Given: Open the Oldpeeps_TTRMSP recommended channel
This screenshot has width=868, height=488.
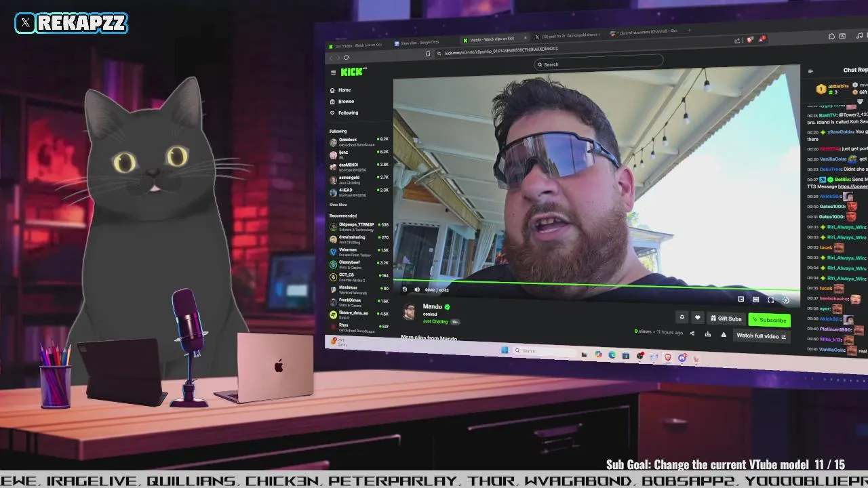Looking at the screenshot, I should coord(359,226).
